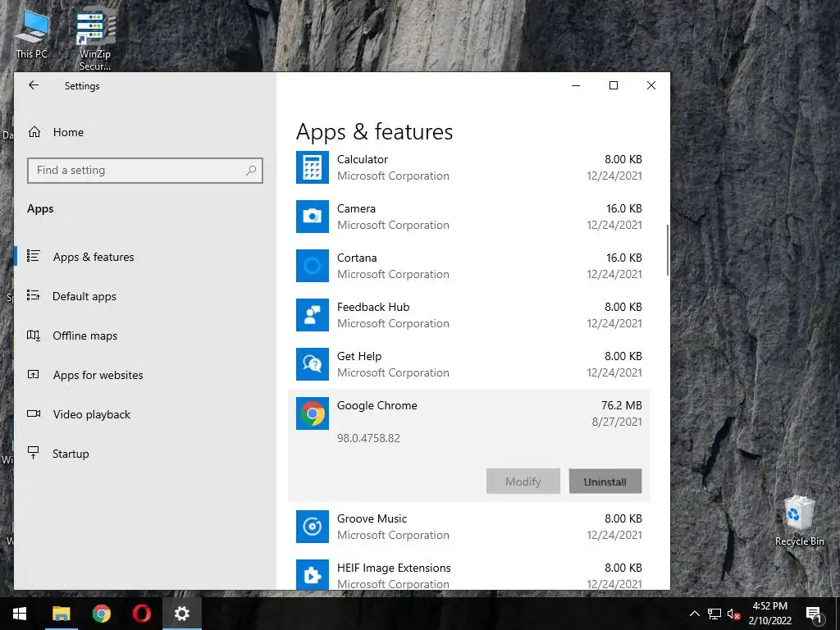Click the Google Chrome icon in the app list
Image resolution: width=840 pixels, height=630 pixels.
[313, 413]
